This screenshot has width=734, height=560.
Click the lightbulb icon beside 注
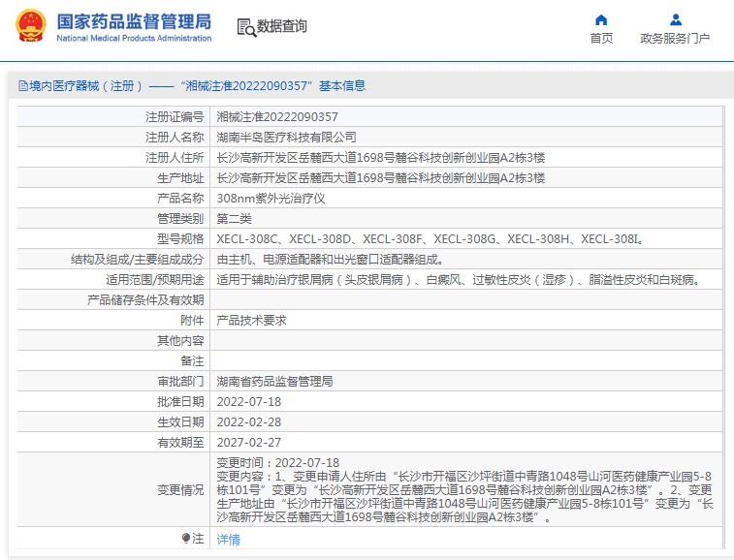[x=186, y=538]
